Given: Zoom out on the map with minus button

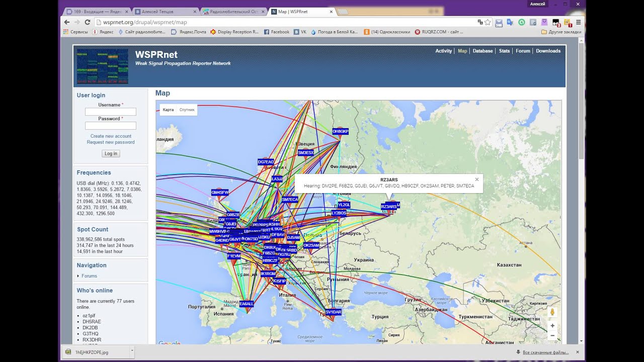Looking at the screenshot, I should coord(552,335).
